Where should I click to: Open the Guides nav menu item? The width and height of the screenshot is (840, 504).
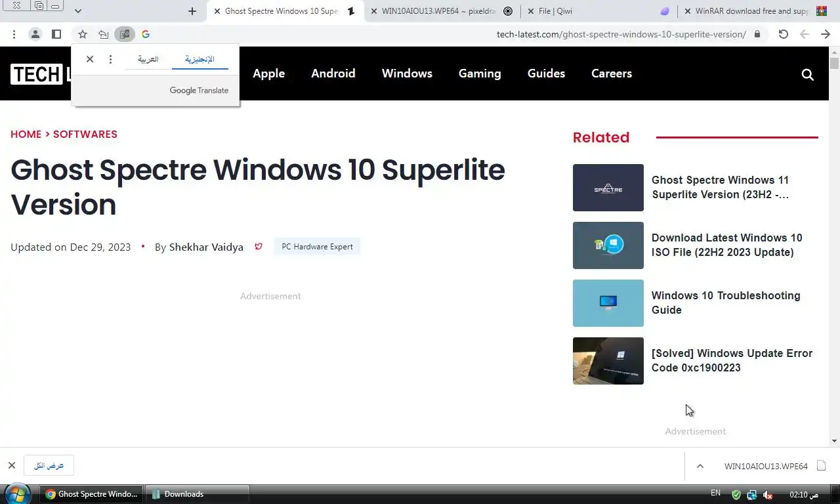coord(546,73)
